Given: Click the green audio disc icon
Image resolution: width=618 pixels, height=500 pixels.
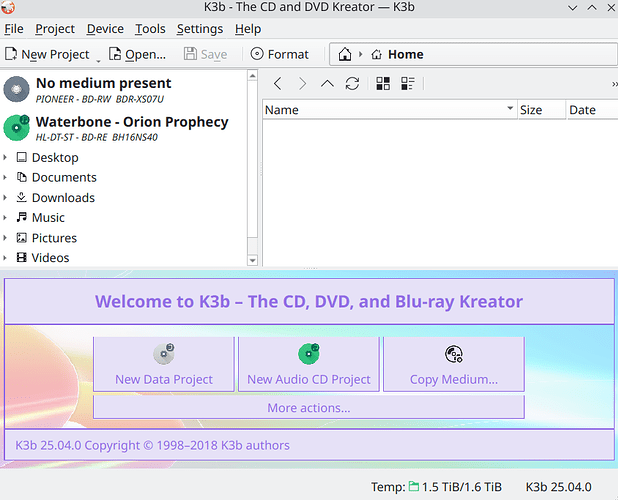Looking at the screenshot, I should click(x=16, y=128).
